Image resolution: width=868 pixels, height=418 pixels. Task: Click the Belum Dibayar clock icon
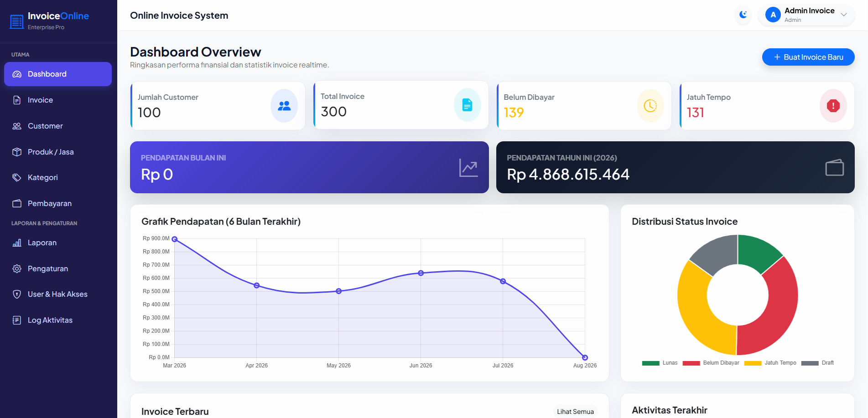650,106
